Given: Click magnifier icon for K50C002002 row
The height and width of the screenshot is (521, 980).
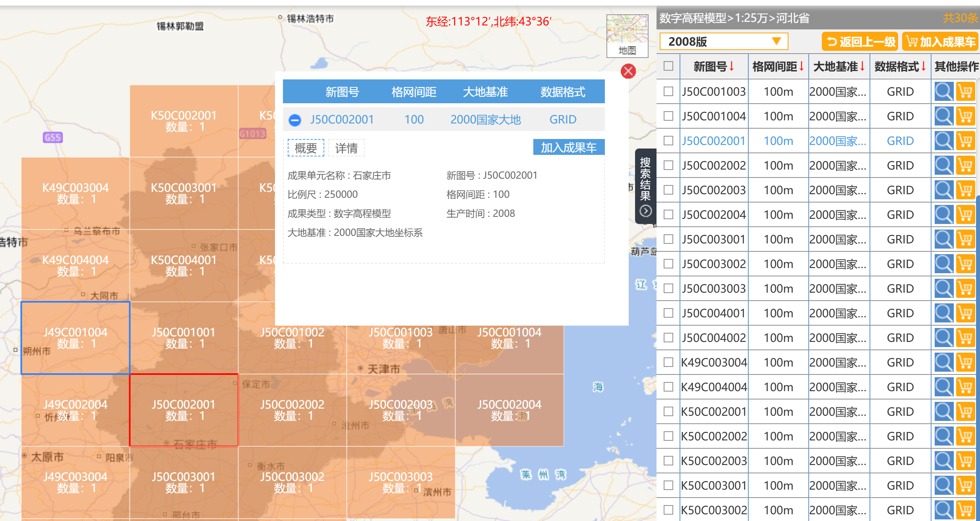Looking at the screenshot, I should click(943, 436).
